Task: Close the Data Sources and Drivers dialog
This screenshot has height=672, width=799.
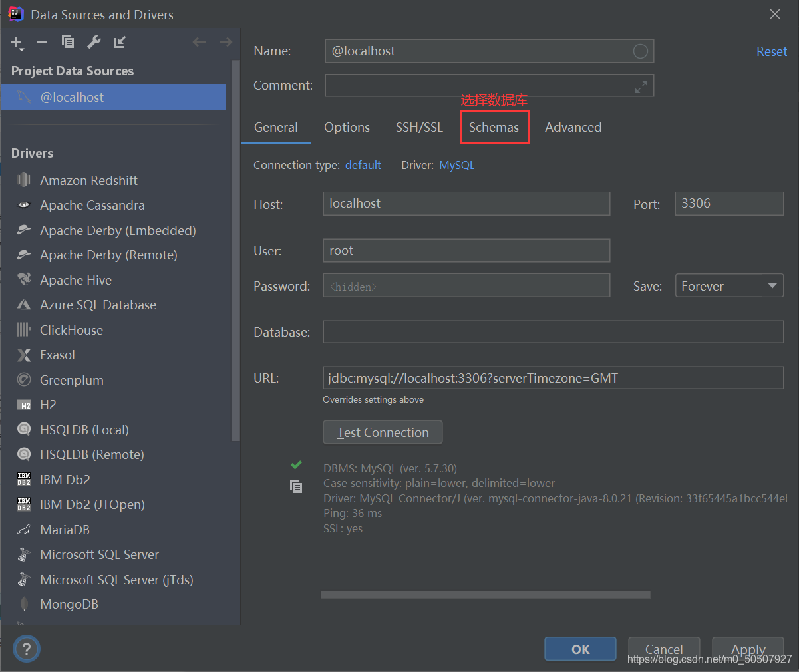Action: [x=775, y=14]
